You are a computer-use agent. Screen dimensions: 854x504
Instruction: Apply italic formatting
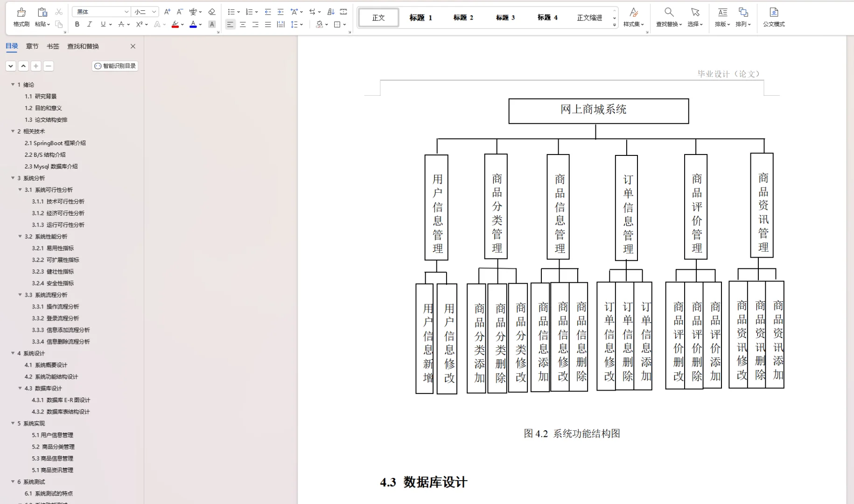pyautogui.click(x=89, y=24)
